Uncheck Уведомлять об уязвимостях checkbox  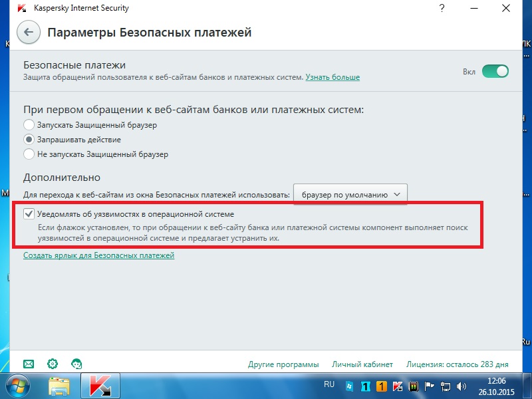click(29, 214)
